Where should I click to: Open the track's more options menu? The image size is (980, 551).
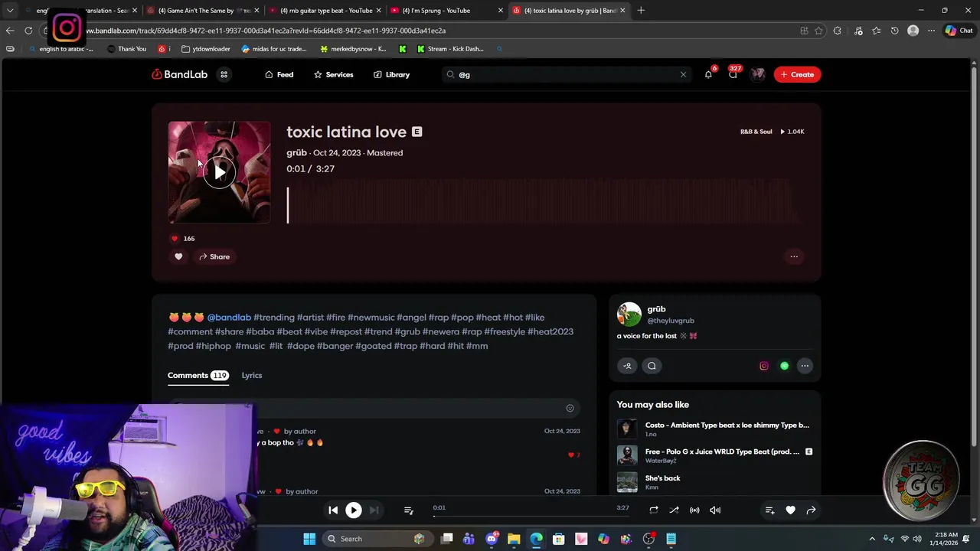coord(794,256)
